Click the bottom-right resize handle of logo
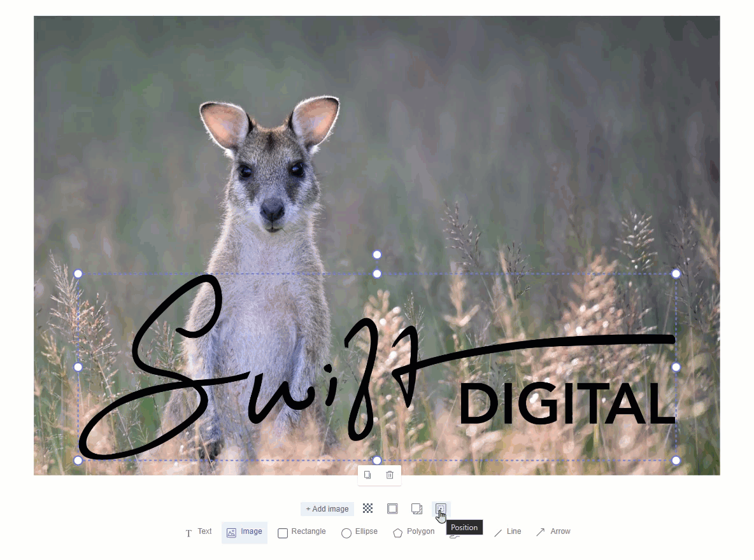 click(676, 461)
